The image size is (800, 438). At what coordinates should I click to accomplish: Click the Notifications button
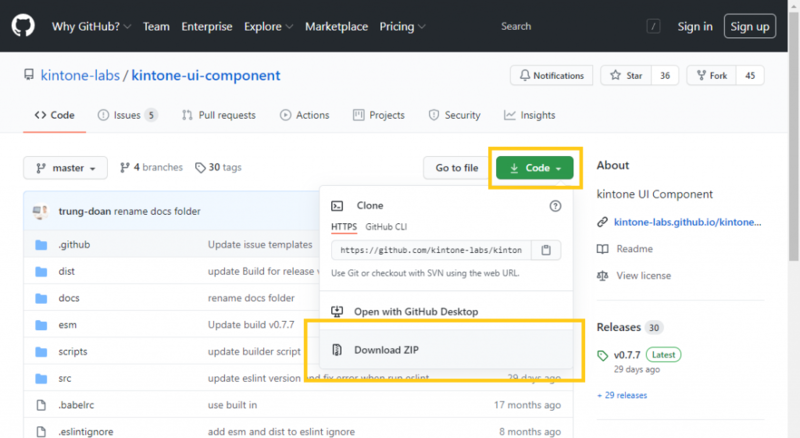(x=552, y=76)
